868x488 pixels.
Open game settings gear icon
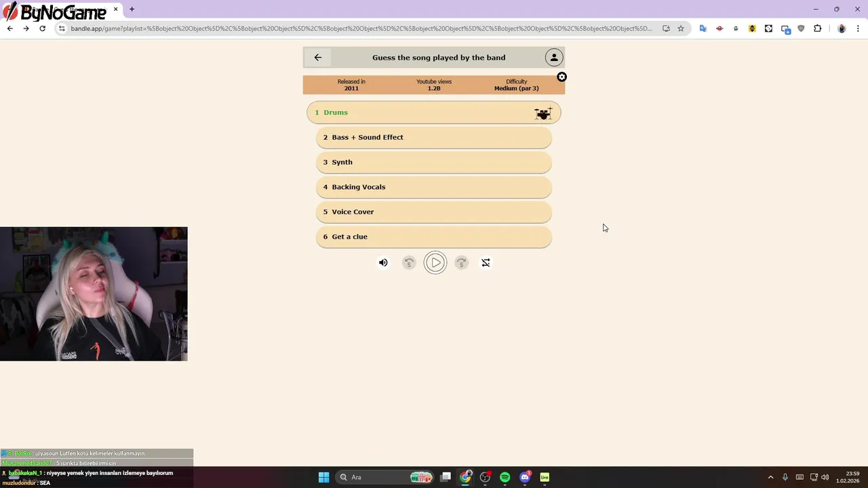(x=561, y=77)
